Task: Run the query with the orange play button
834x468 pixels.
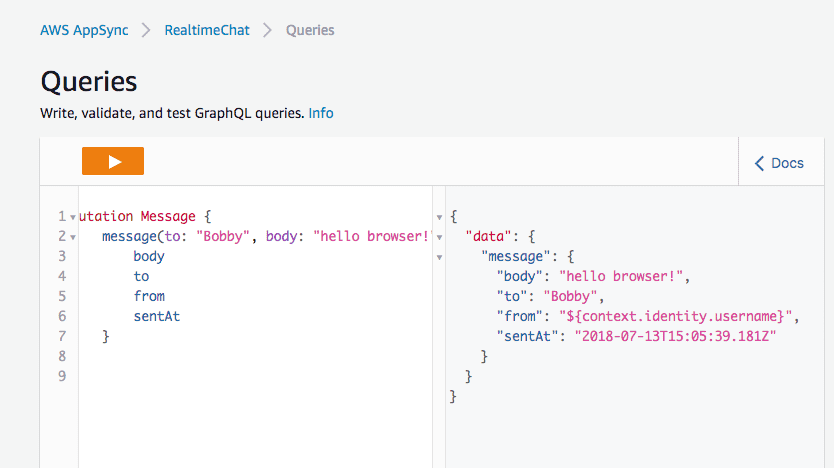Action: 113,161
